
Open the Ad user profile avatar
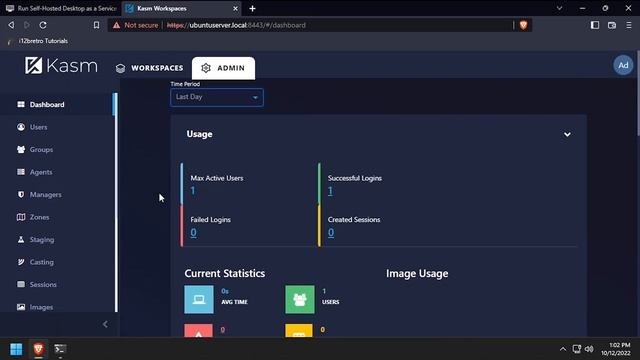tap(623, 65)
